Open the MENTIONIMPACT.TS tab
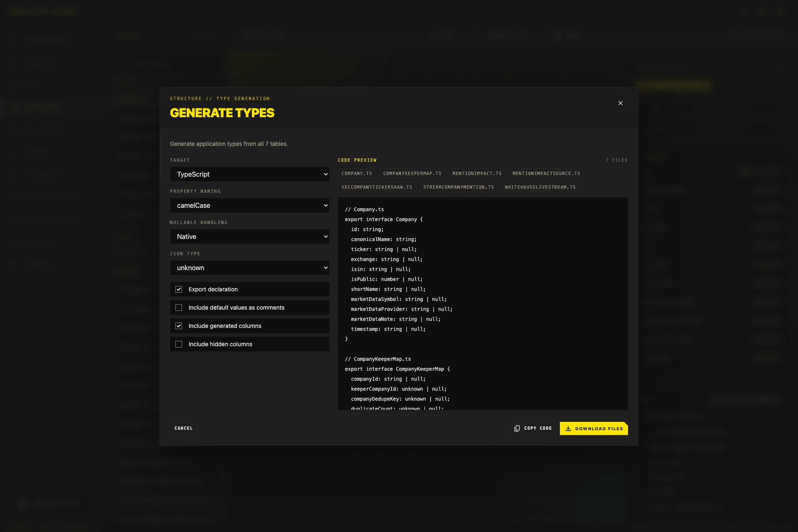 point(477,173)
